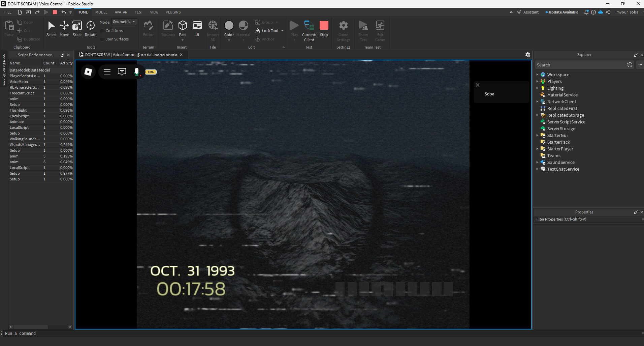The image size is (644, 346).
Task: Activate the Scale tool
Action: [77, 29]
